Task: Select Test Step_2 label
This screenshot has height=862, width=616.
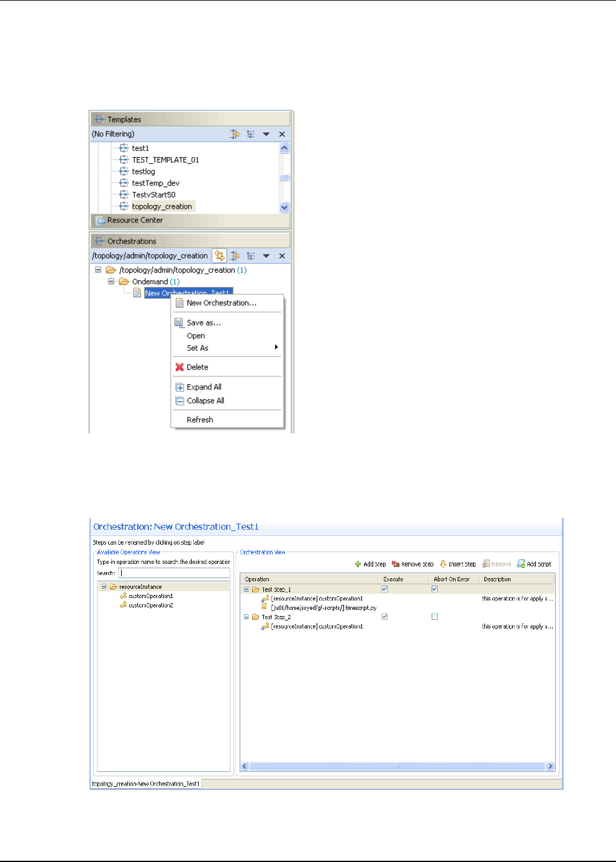Action: click(276, 617)
